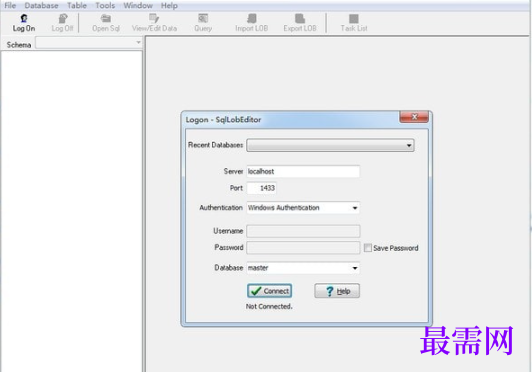Choose the Import LOB tool
The width and height of the screenshot is (532, 372).
251,23
